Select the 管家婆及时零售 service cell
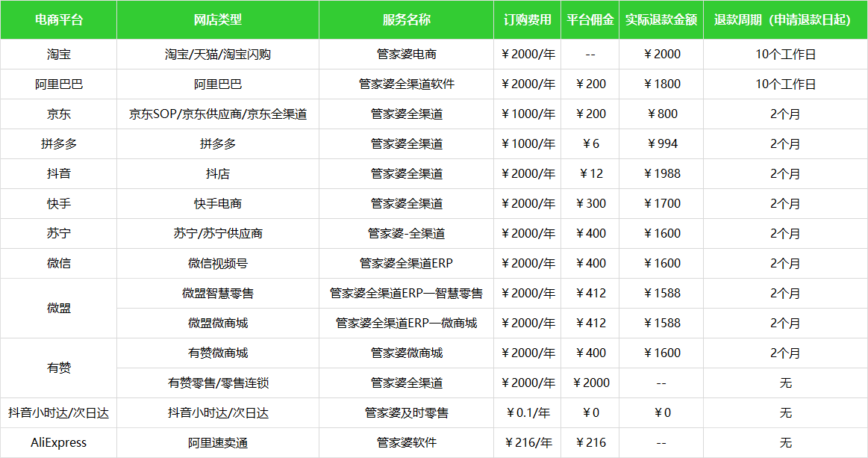This screenshot has height=458, width=868. pos(406,413)
